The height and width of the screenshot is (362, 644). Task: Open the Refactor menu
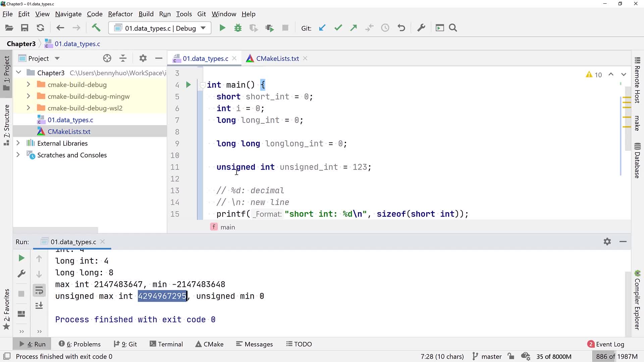click(120, 14)
